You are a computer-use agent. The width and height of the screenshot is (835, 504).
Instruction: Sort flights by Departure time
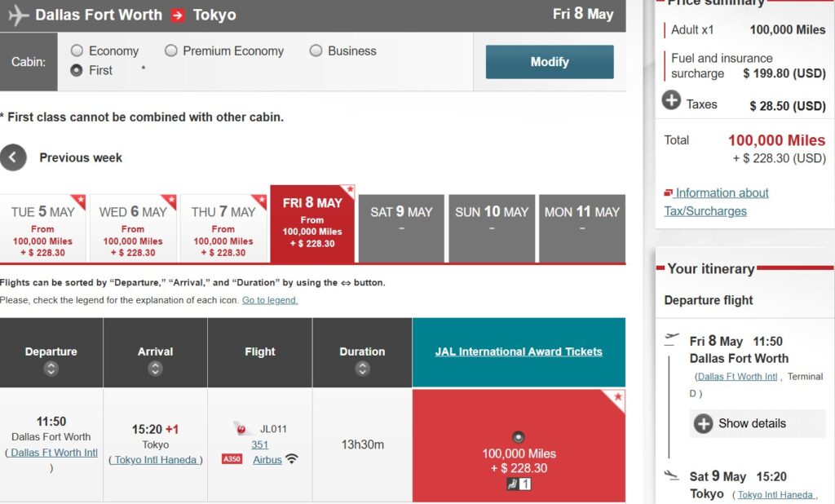pos(51,369)
